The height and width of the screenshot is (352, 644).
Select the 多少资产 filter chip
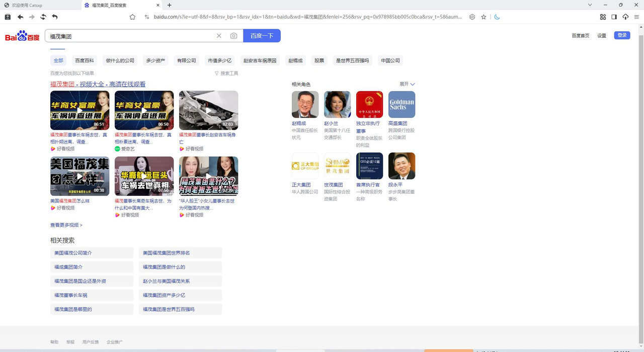(x=155, y=60)
